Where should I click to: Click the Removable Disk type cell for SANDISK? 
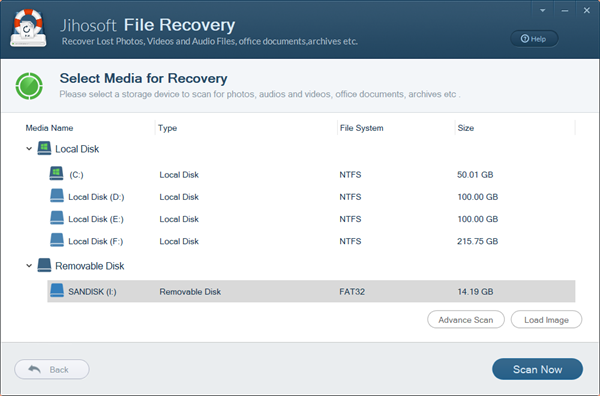pyautogui.click(x=190, y=292)
